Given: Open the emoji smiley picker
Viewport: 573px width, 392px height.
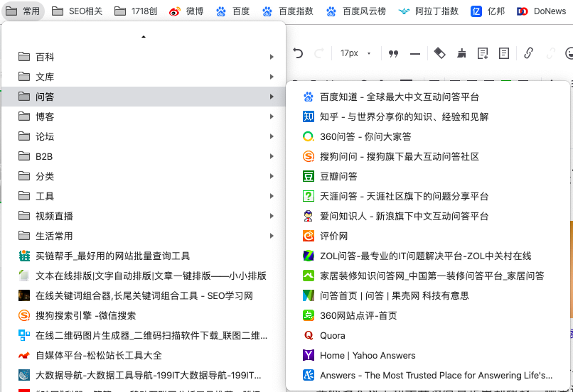Looking at the screenshot, I should pyautogui.click(x=569, y=53).
